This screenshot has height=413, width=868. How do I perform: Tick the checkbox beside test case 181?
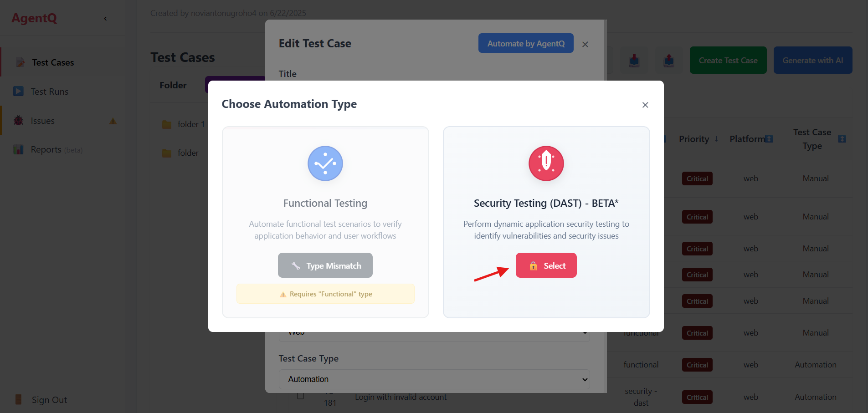pyautogui.click(x=301, y=396)
